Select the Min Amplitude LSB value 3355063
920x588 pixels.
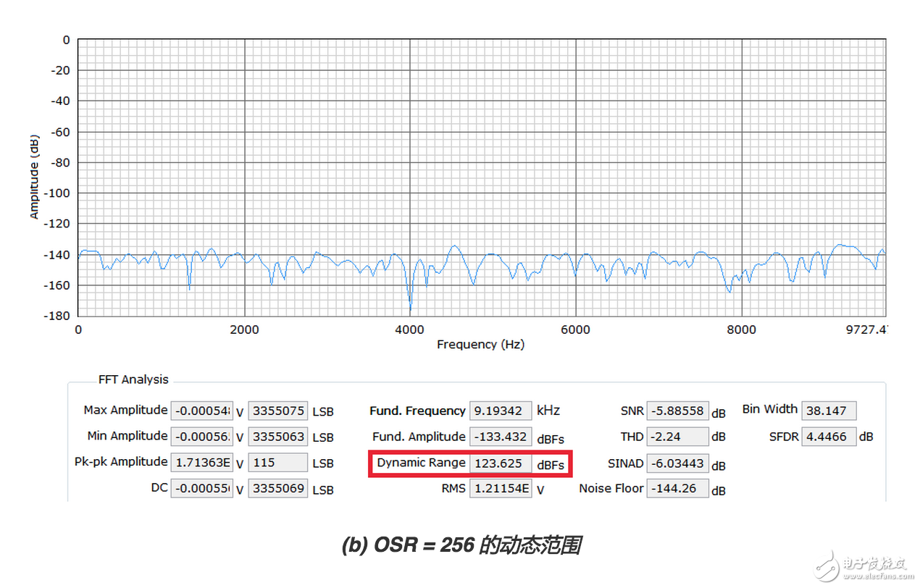[277, 437]
